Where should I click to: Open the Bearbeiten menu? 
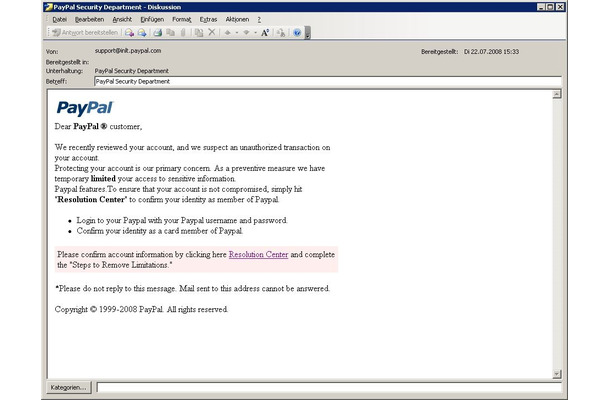(89, 19)
